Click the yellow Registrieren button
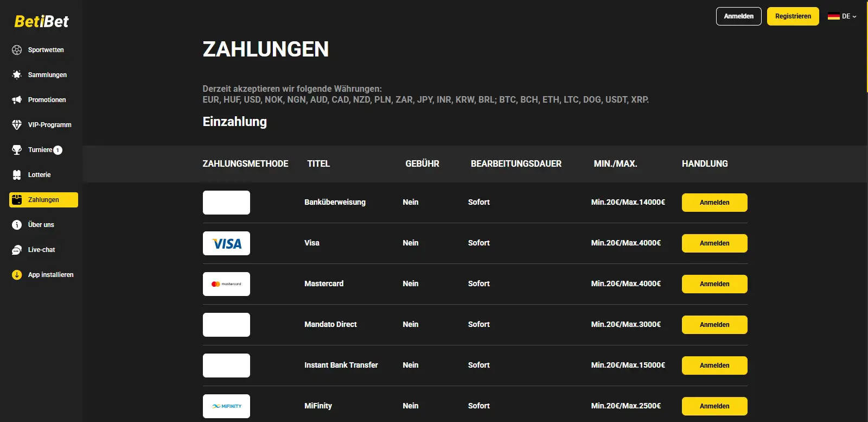 tap(793, 16)
